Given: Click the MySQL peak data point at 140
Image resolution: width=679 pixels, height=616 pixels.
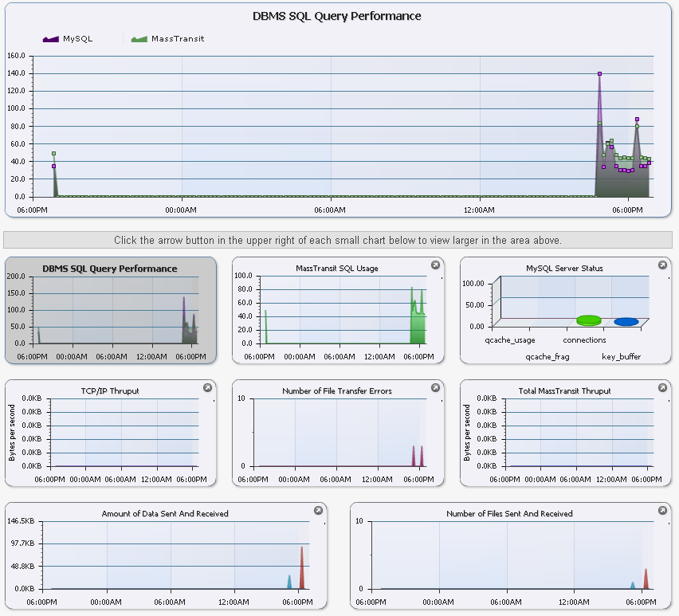Looking at the screenshot, I should (x=599, y=73).
